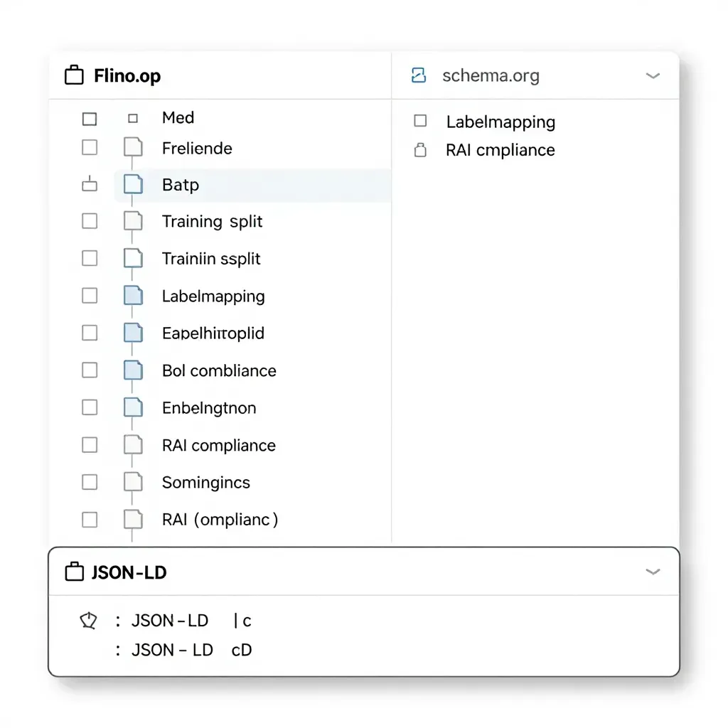This screenshot has width=728, height=728.
Task: Click the Labelmapping label in left tree
Action: pos(213,296)
